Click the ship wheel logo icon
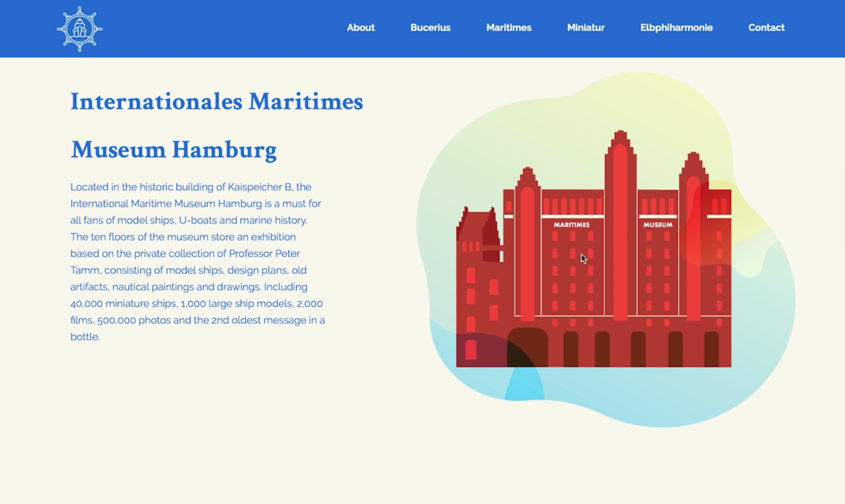This screenshot has height=504, width=845. click(x=79, y=29)
